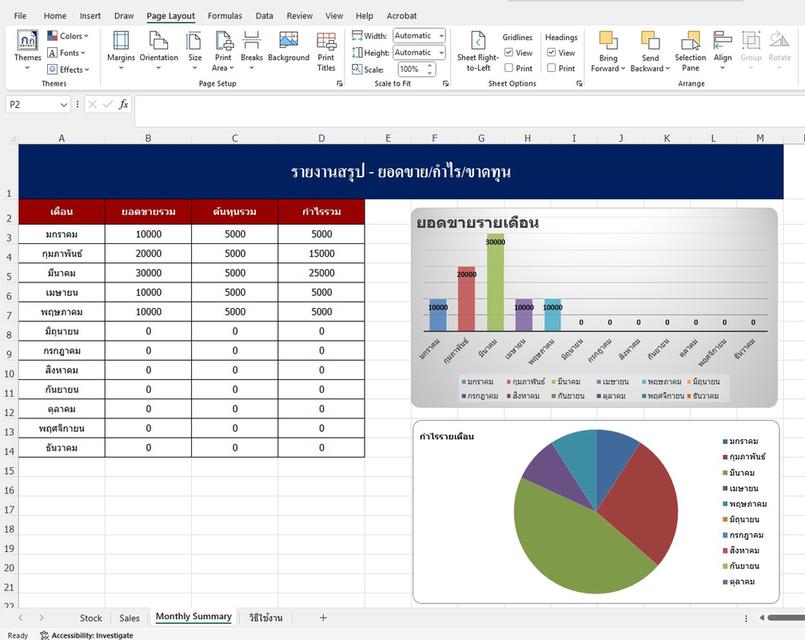Open the Formulas ribbon tab
The height and width of the screenshot is (640, 805).
click(x=225, y=16)
